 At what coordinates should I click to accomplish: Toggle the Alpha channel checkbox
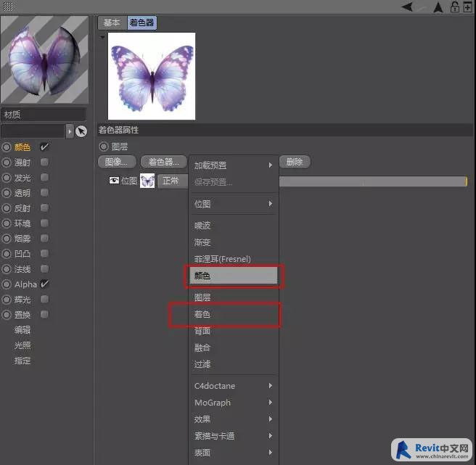point(44,284)
